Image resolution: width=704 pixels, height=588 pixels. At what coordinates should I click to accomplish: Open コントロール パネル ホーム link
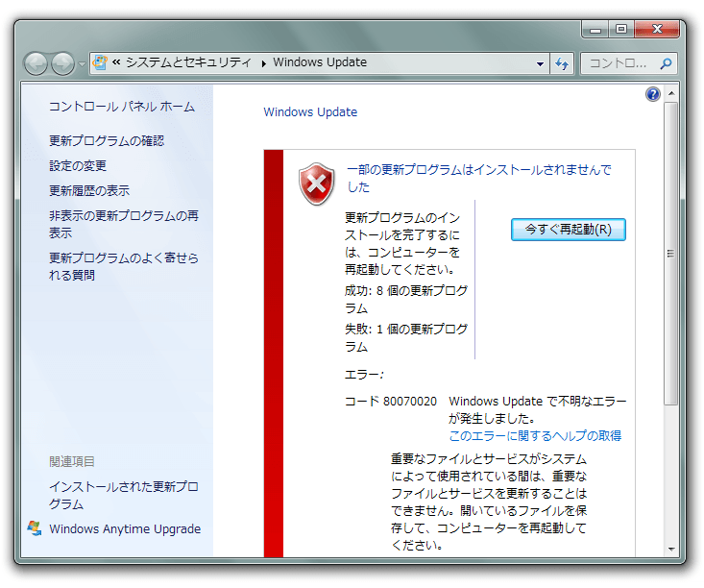pos(122,107)
